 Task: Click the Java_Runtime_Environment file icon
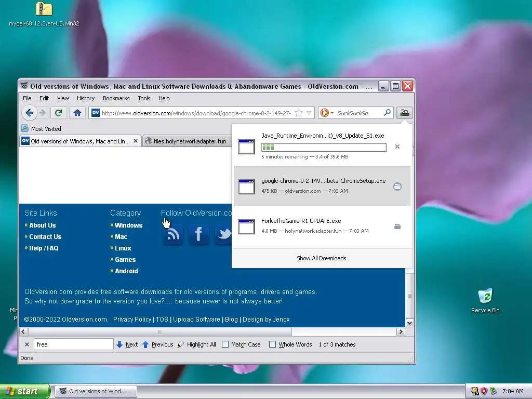pos(246,147)
